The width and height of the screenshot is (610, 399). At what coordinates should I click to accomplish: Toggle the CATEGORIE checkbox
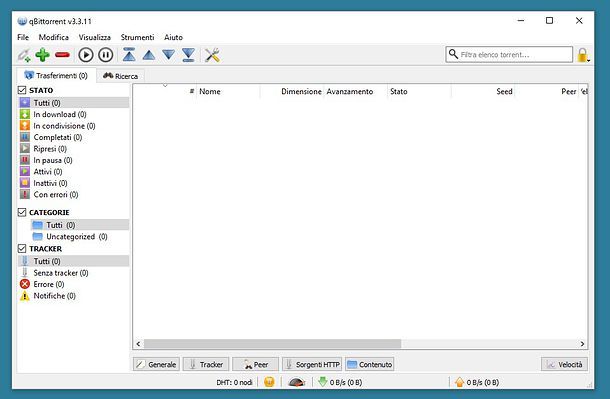pyautogui.click(x=22, y=212)
